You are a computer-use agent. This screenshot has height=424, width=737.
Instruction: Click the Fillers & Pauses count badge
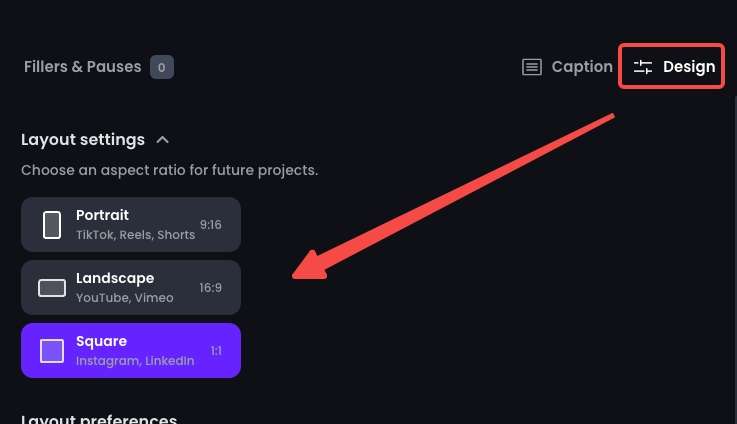tap(162, 67)
